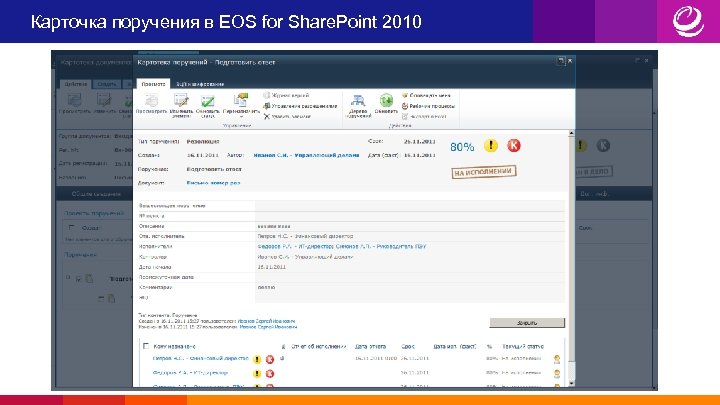Click the green Обновить refresh icon
The width and height of the screenshot is (720, 405).
click(x=386, y=100)
